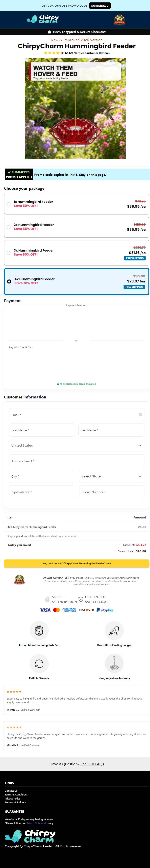
Task: Click the $39.95 /ea price
Action: [136, 206]
